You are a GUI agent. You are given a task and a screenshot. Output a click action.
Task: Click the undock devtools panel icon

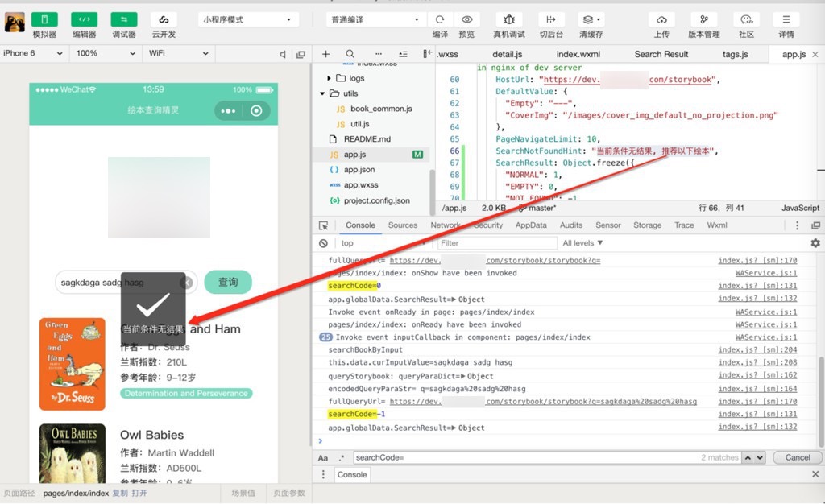click(x=815, y=225)
